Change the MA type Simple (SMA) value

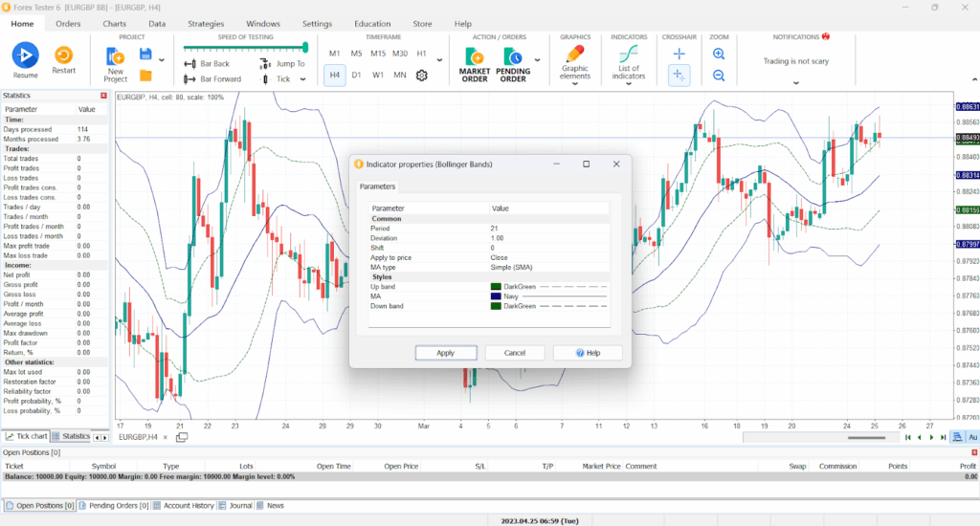pyautogui.click(x=548, y=268)
